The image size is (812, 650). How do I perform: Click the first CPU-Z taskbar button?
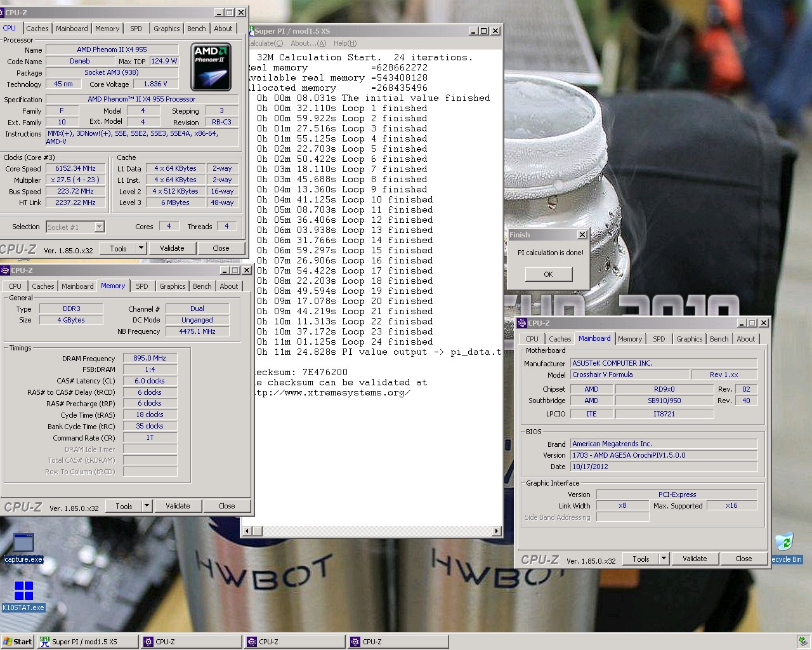191,642
